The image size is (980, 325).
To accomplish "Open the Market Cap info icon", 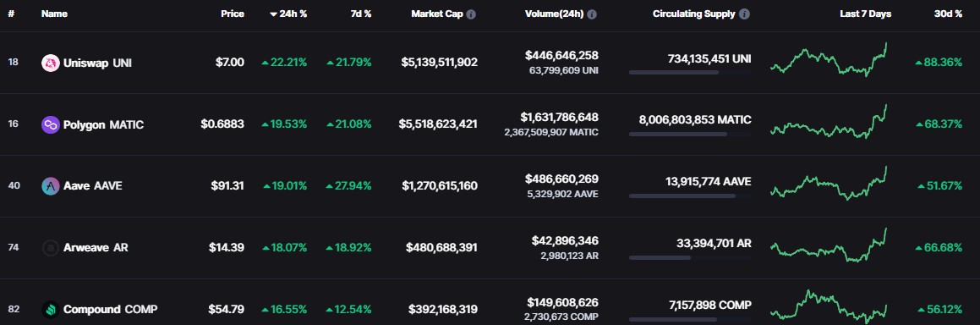I will point(471,14).
